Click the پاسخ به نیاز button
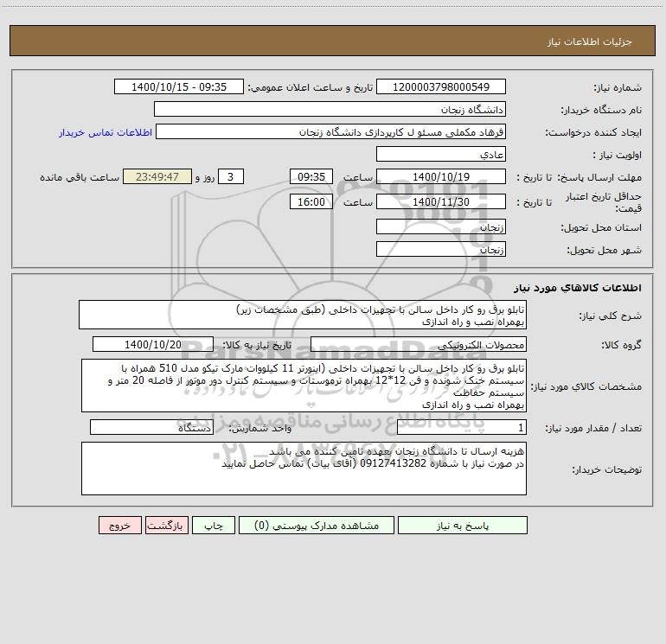This screenshot has height=644, width=666. coord(463,525)
